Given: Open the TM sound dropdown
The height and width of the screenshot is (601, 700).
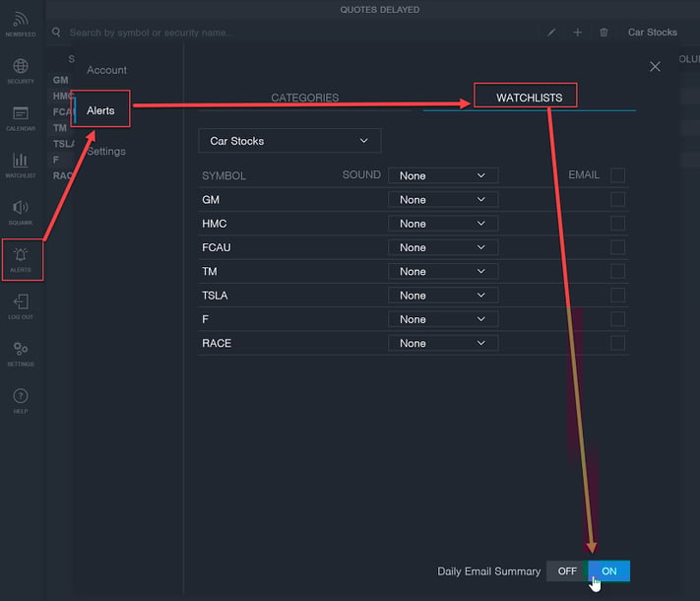Looking at the screenshot, I should [443, 271].
